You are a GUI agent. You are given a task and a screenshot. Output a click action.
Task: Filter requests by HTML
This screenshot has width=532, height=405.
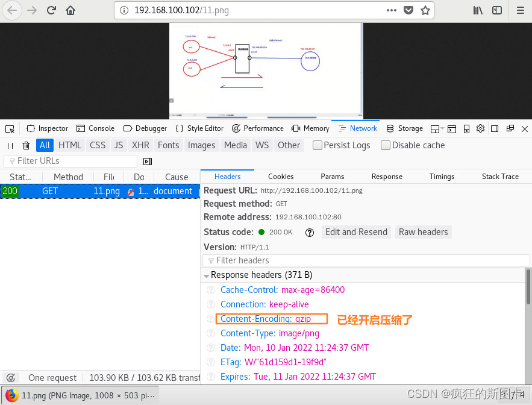[x=69, y=145]
